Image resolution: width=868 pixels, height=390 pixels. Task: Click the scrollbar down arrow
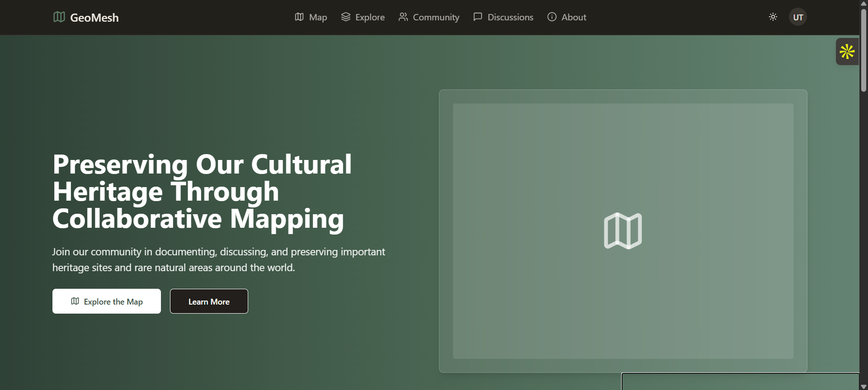[x=863, y=386]
